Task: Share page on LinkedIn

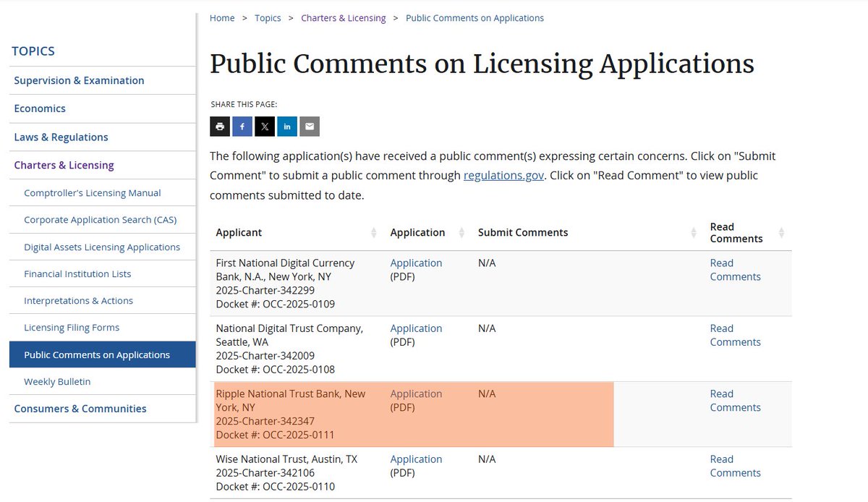Action: point(287,127)
